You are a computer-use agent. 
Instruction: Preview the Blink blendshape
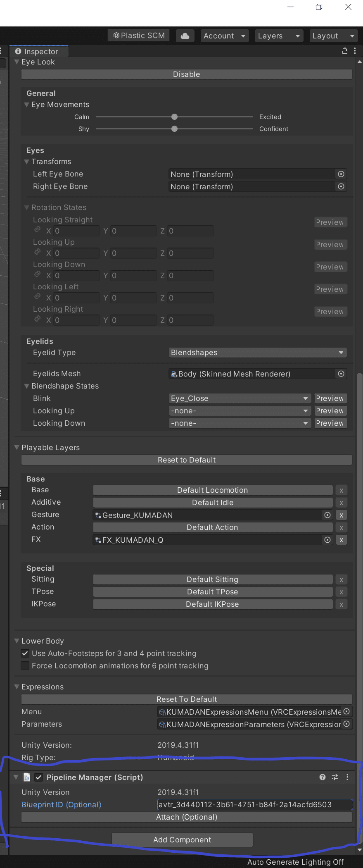(330, 398)
